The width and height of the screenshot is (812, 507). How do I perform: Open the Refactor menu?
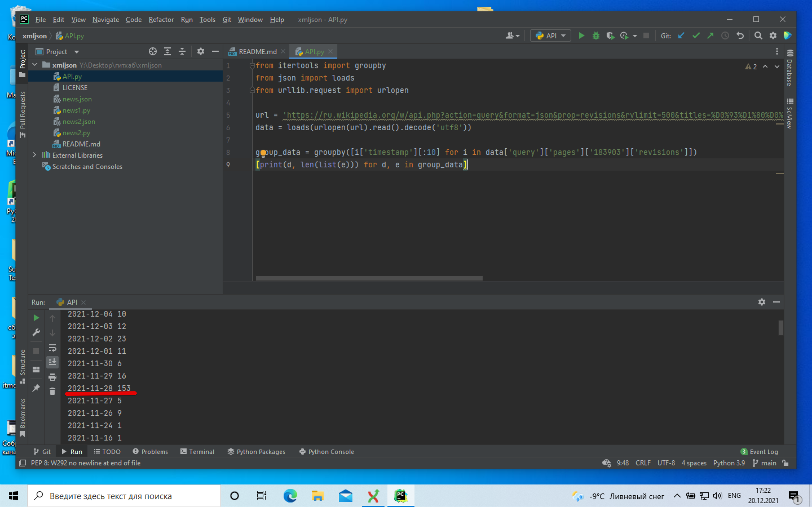161,20
